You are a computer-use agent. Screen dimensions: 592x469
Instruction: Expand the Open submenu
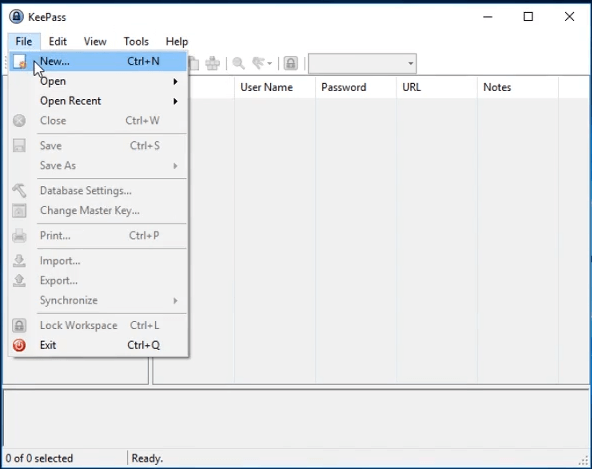point(98,81)
